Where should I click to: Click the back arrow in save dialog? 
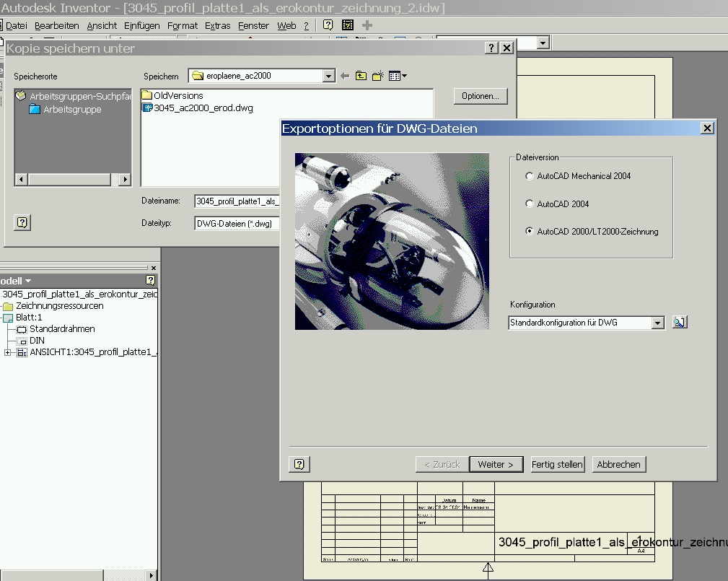tap(344, 77)
